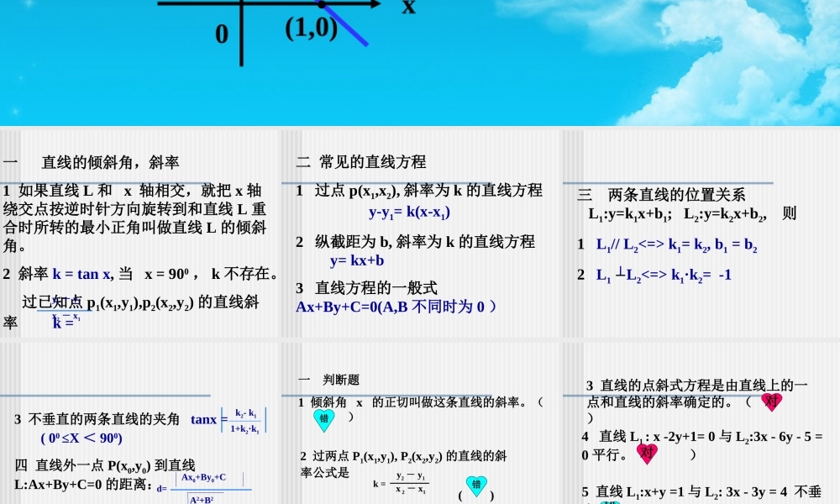Click the perpendicular condition L1 ⊥L2<=> k1·k2= -1
The width and height of the screenshot is (840, 504).
click(x=664, y=276)
